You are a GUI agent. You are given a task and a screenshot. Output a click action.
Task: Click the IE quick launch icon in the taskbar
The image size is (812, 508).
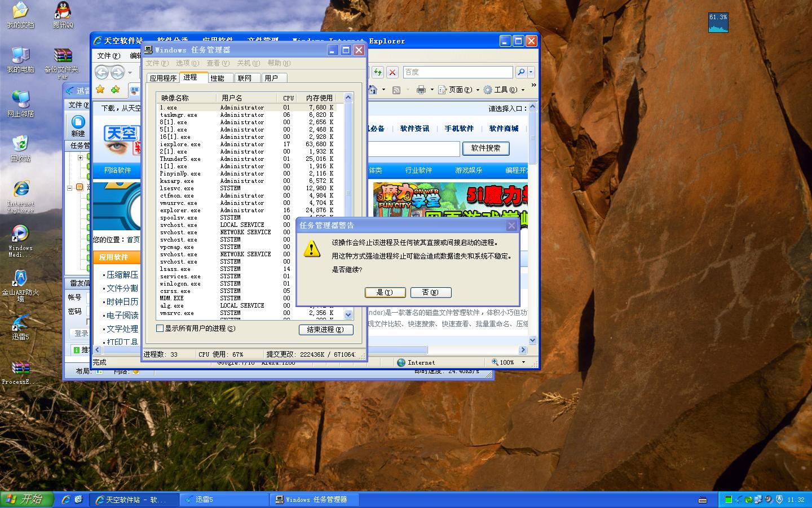click(66, 500)
